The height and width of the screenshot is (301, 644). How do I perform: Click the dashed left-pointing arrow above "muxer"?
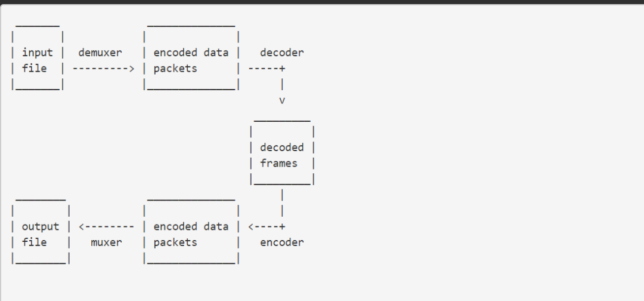tap(106, 226)
